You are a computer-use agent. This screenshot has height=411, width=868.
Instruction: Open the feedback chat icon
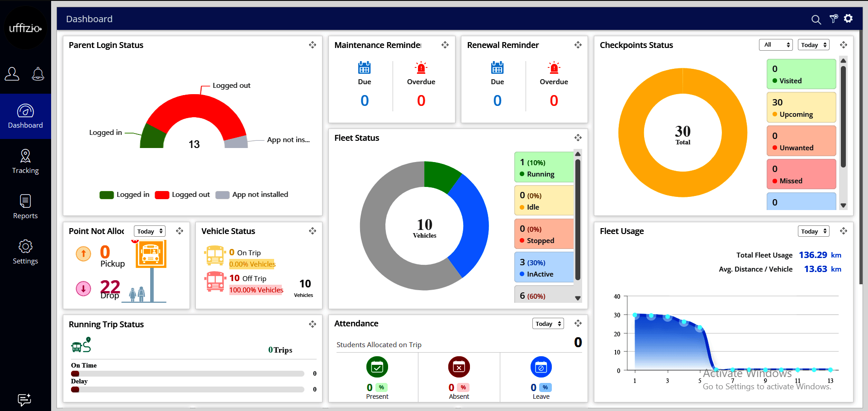click(x=24, y=400)
